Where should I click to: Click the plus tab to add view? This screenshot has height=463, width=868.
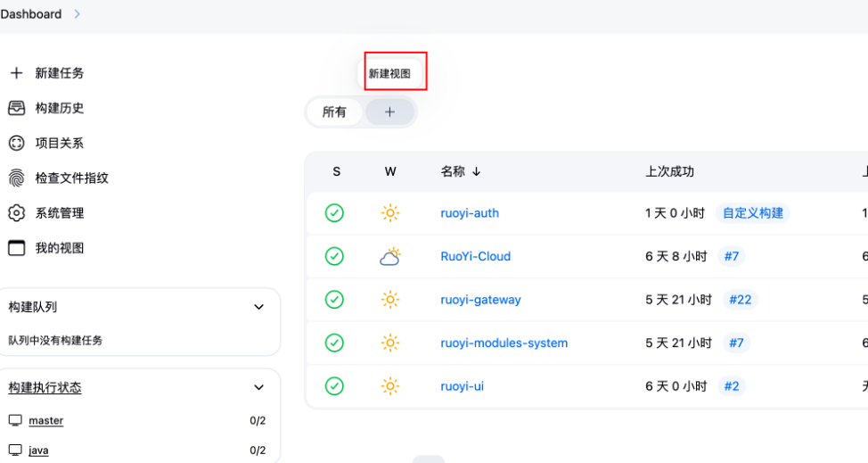click(x=389, y=112)
